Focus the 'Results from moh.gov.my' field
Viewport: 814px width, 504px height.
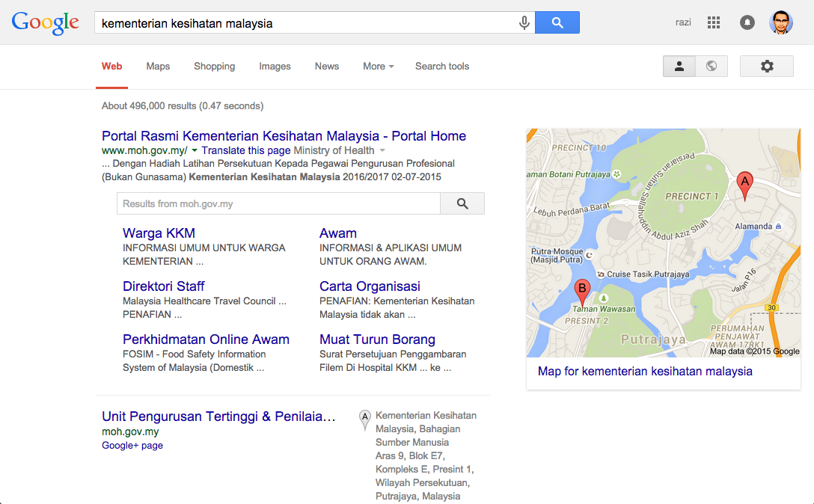(x=279, y=203)
